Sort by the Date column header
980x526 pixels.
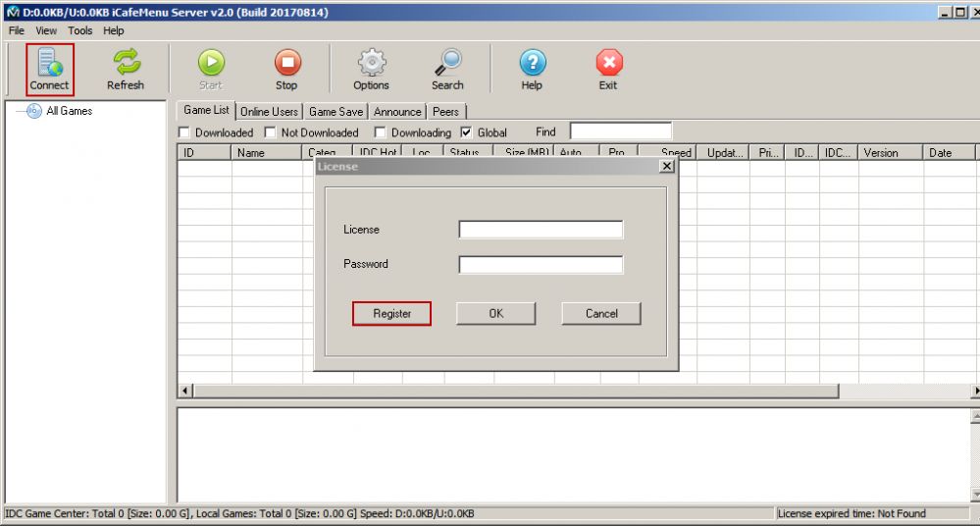pos(950,153)
